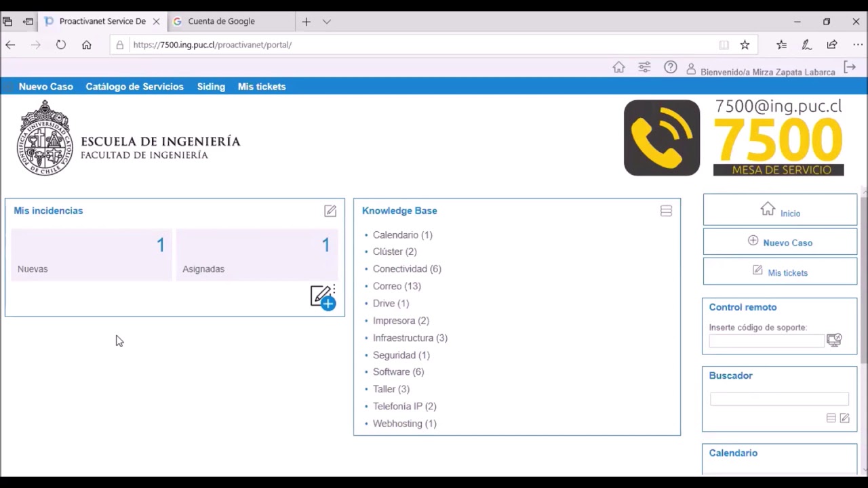Open the Nuevas incidents tile
868x488 pixels.
(x=92, y=255)
